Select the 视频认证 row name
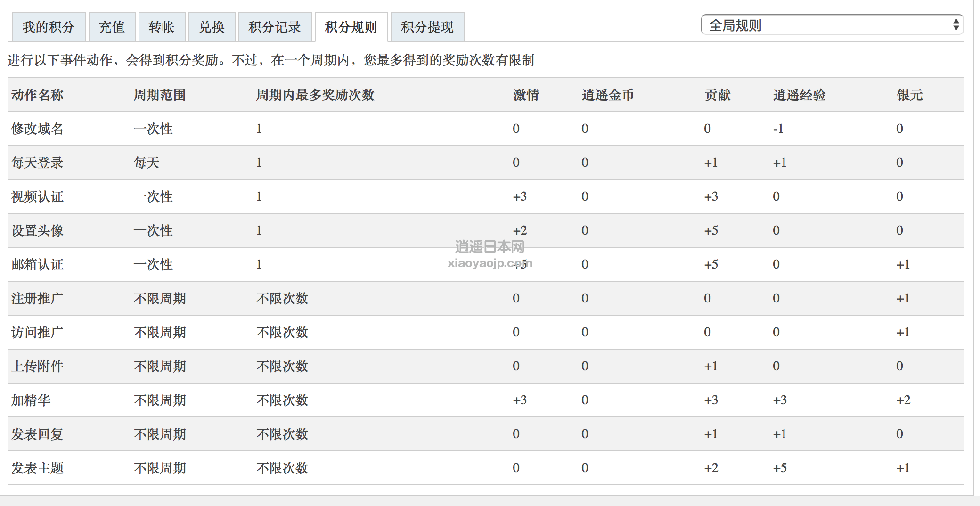 (37, 196)
